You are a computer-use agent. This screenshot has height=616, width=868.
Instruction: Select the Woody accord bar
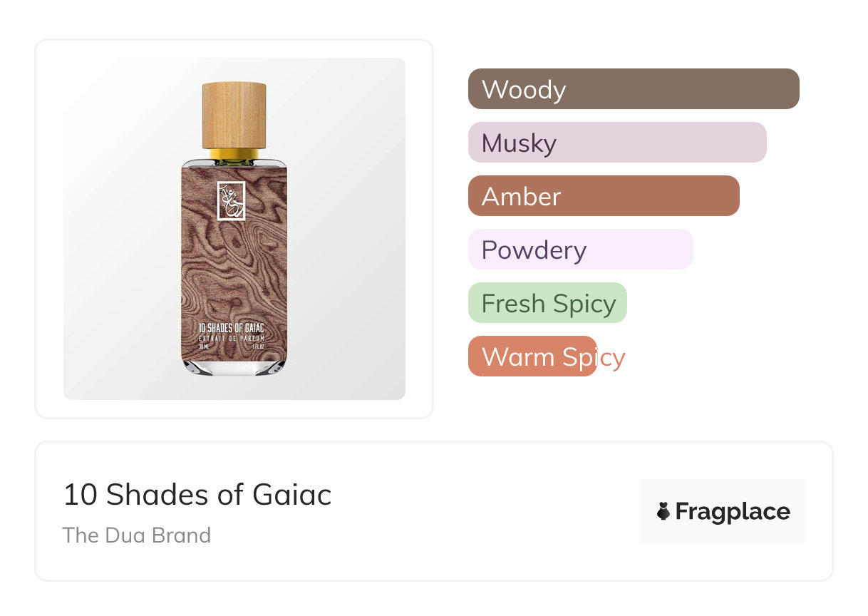633,89
